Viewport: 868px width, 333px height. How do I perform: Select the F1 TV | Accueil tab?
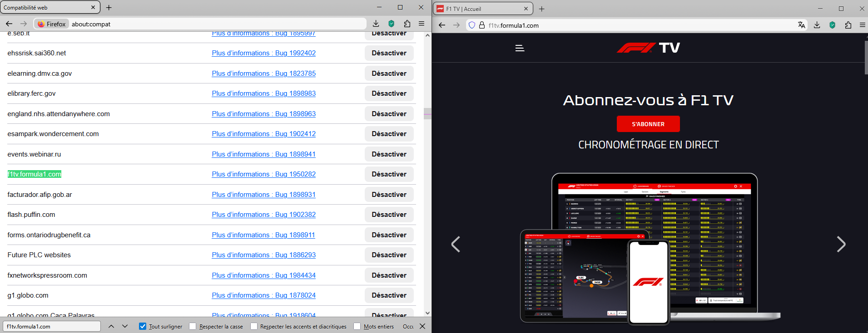[482, 9]
